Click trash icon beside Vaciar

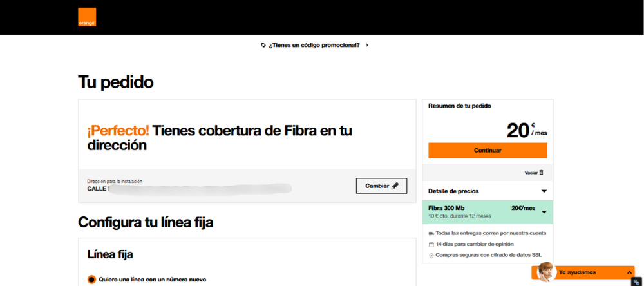[542, 173]
